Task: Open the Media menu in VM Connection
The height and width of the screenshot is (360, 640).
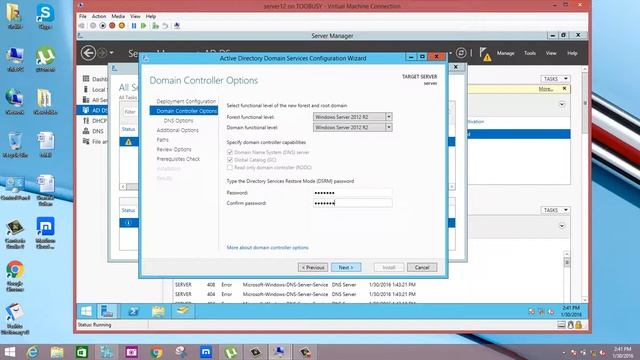Action: (x=118, y=16)
